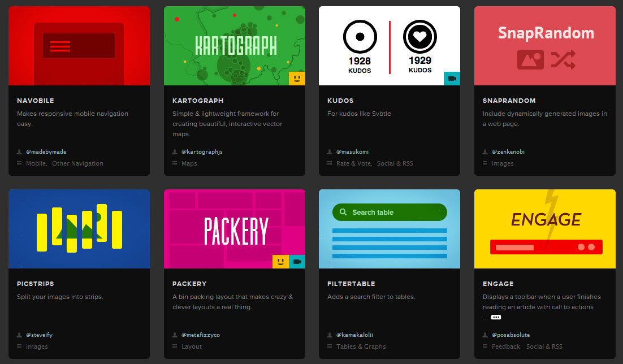
Task: Open the @madebymade author profile
Action: coord(45,151)
